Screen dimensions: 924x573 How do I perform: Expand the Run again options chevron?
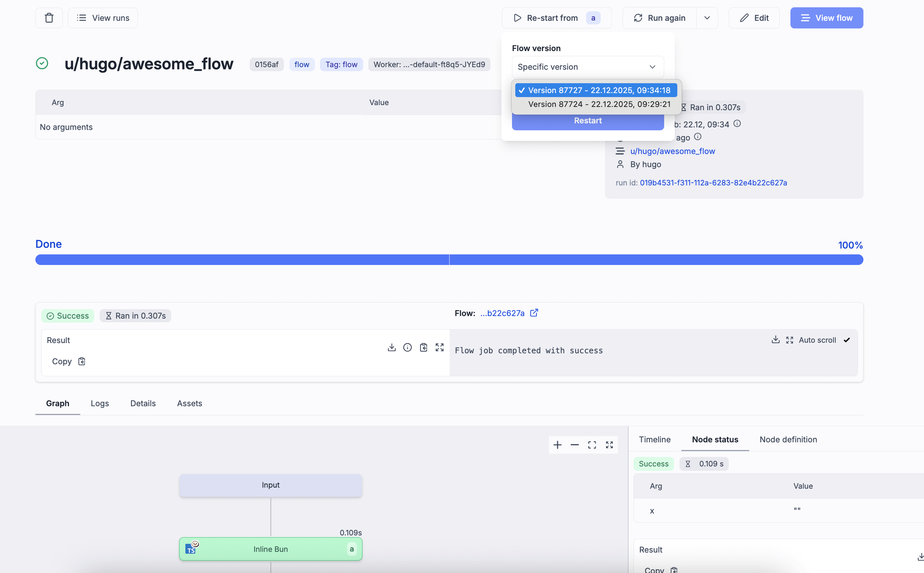707,18
